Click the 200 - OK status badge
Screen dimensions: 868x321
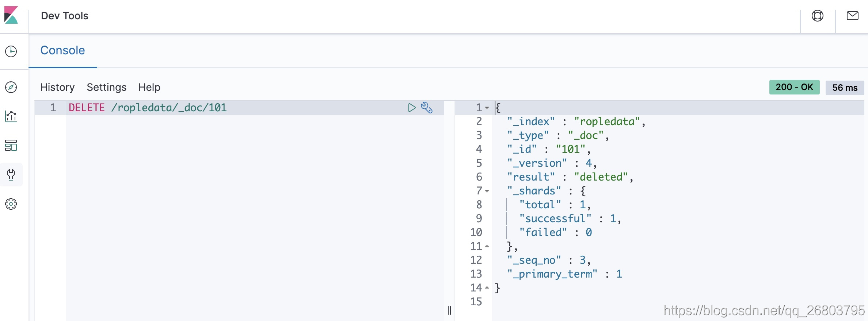tap(794, 87)
